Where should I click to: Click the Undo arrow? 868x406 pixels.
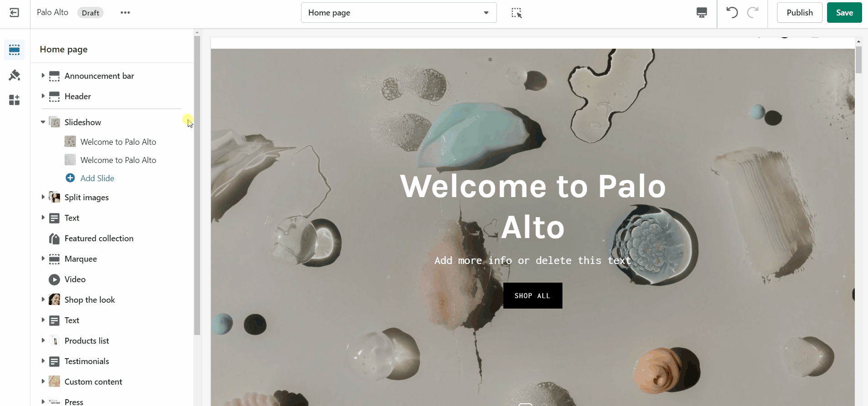[732, 12]
